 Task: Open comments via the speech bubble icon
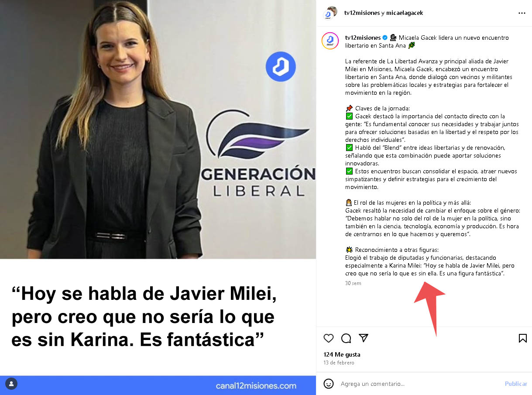(346, 338)
